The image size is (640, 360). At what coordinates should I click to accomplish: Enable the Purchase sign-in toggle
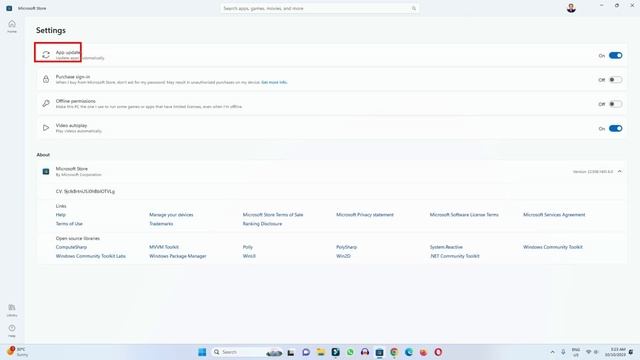point(616,80)
